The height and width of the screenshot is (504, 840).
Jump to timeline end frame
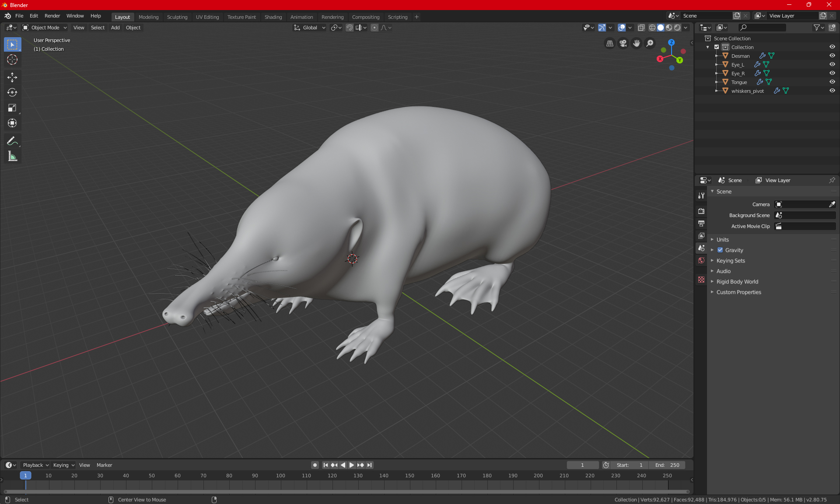[370, 465]
